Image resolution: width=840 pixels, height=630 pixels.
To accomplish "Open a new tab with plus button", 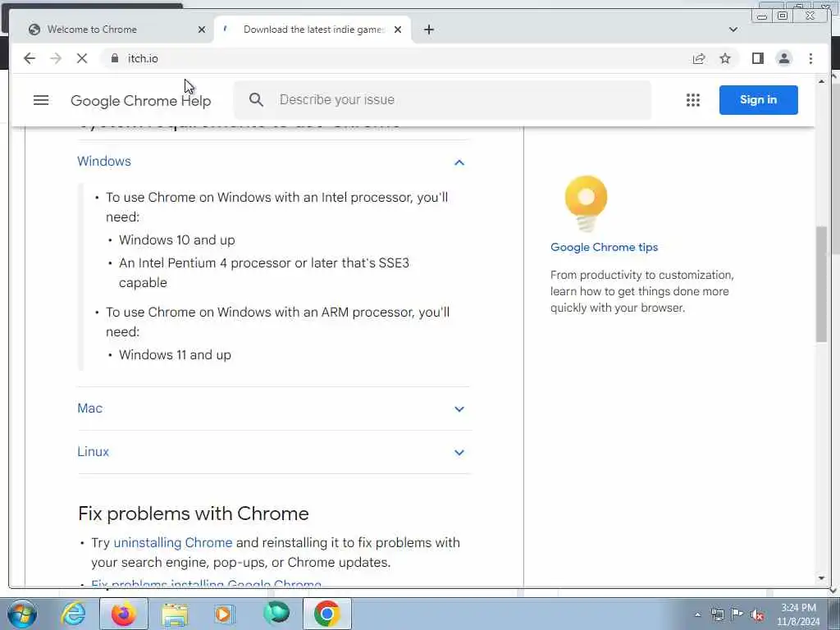I will click(428, 30).
